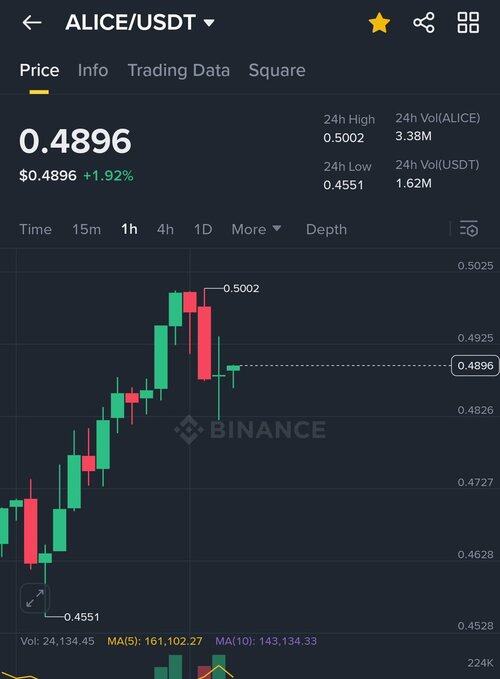Select the 4h timeframe
Screen dimensions: 500x679
(x=165, y=229)
